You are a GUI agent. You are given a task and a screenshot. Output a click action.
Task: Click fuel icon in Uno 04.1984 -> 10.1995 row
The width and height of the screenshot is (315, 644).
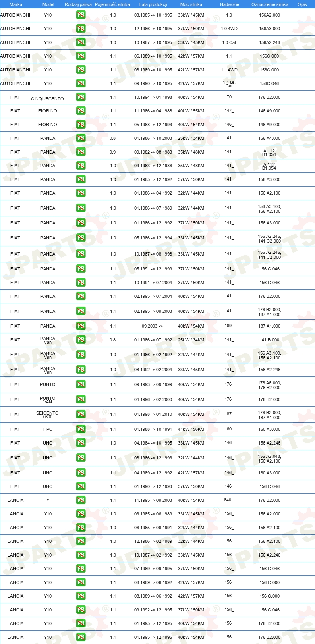81,443
